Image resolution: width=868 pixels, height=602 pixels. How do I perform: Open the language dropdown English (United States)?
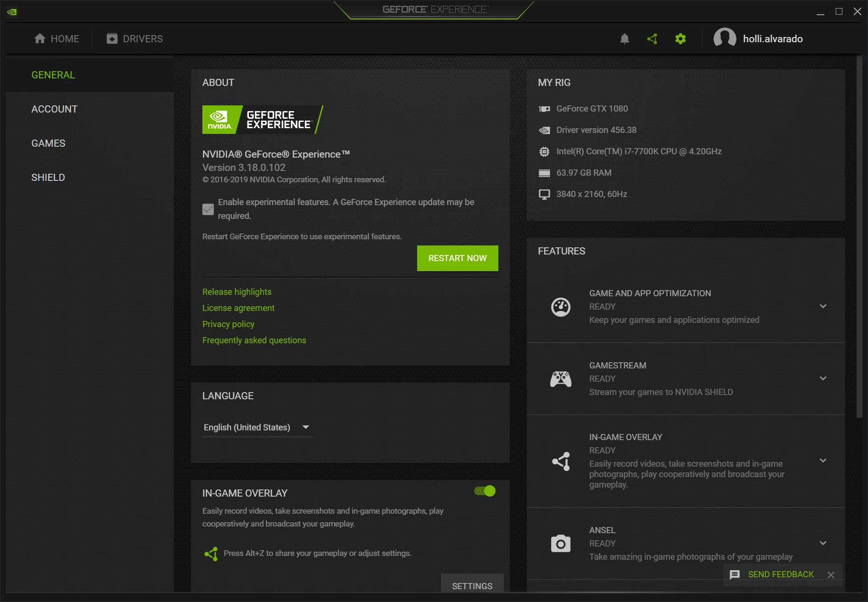click(x=258, y=427)
